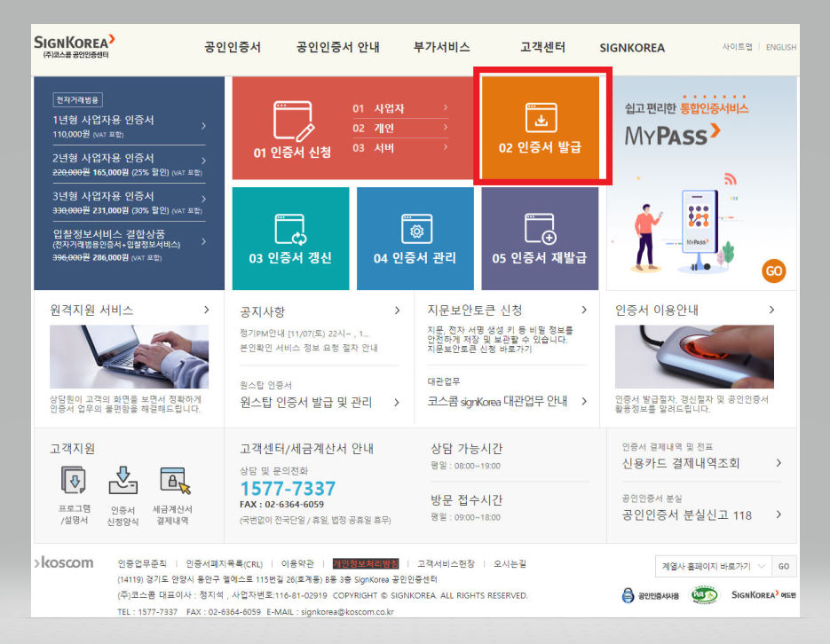Click the orange GO button on MyPass banner
This screenshot has height=644, width=830.
pyautogui.click(x=773, y=271)
